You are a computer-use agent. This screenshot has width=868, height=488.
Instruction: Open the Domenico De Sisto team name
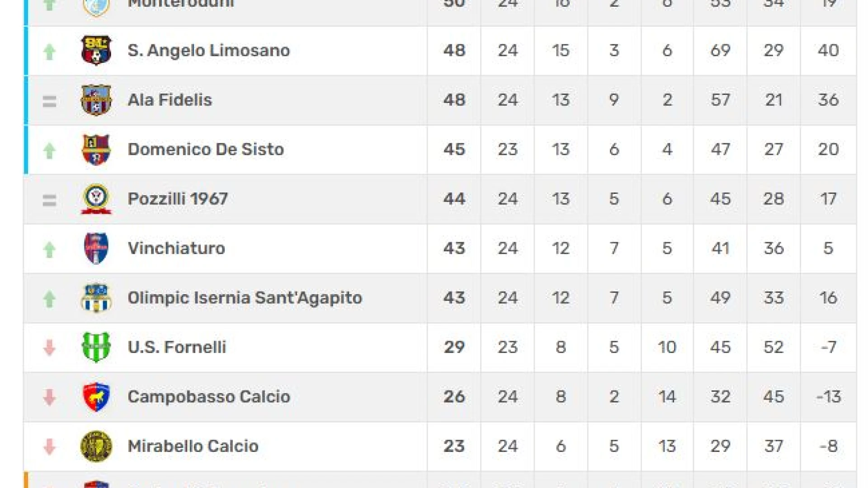click(x=206, y=150)
